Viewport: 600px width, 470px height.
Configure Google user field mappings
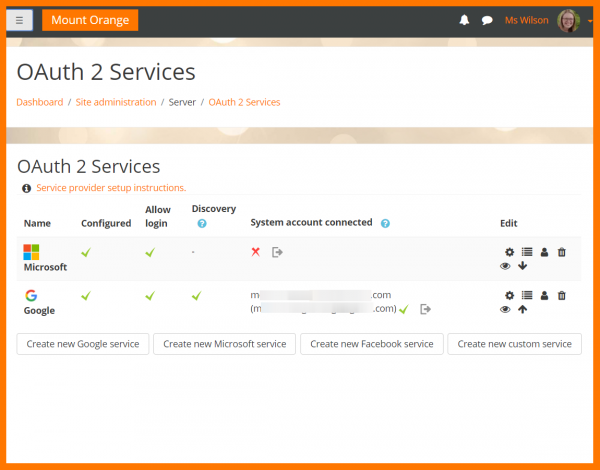click(x=544, y=295)
